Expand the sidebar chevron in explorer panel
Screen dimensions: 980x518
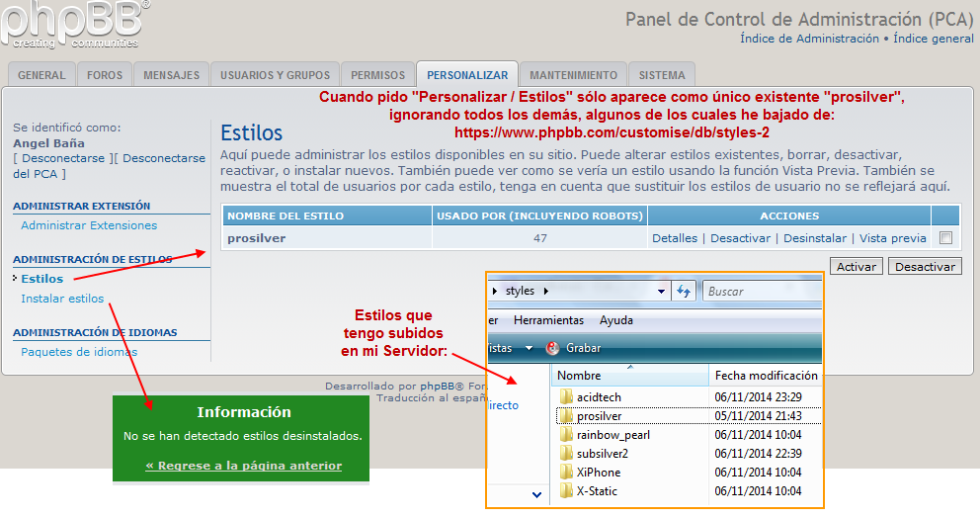click(x=536, y=494)
